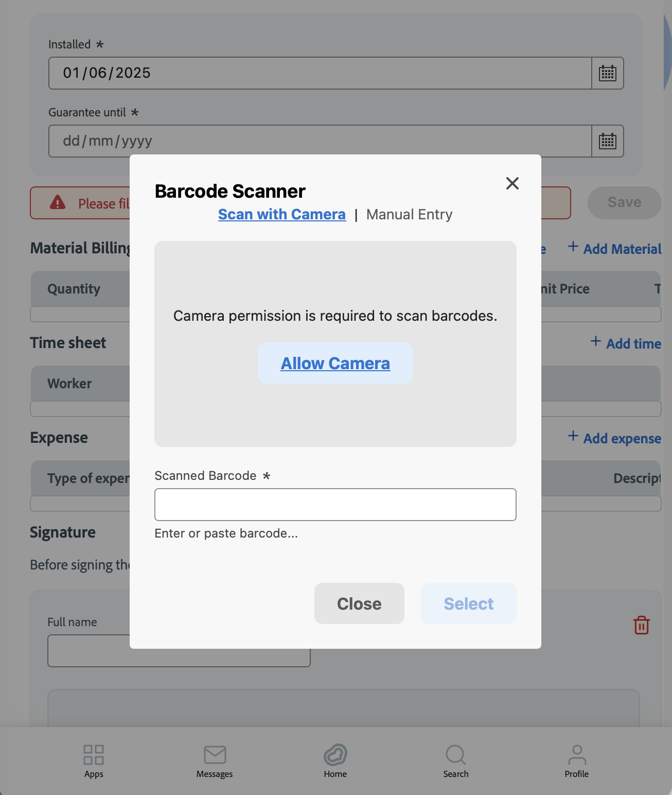This screenshot has width=672, height=795.
Task: Click Add expense link
Action: click(615, 438)
